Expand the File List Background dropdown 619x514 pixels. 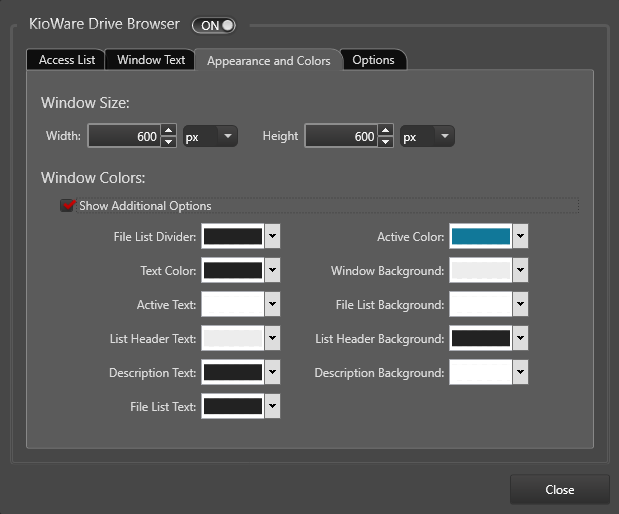point(520,304)
